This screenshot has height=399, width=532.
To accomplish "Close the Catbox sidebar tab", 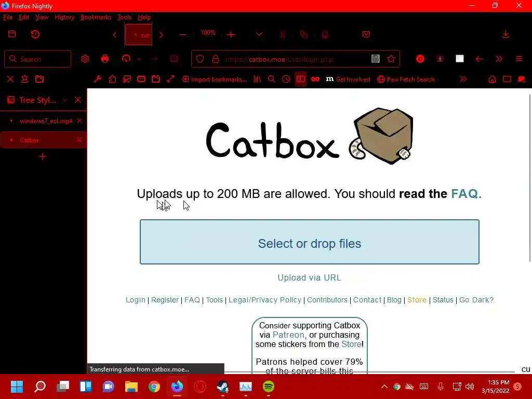I will click(79, 140).
